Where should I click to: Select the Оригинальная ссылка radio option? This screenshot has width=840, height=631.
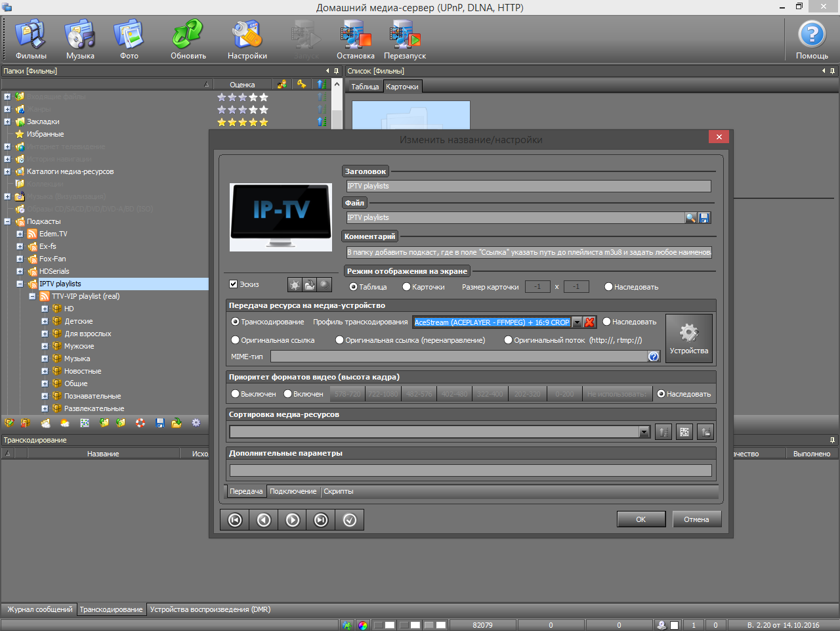tap(236, 340)
